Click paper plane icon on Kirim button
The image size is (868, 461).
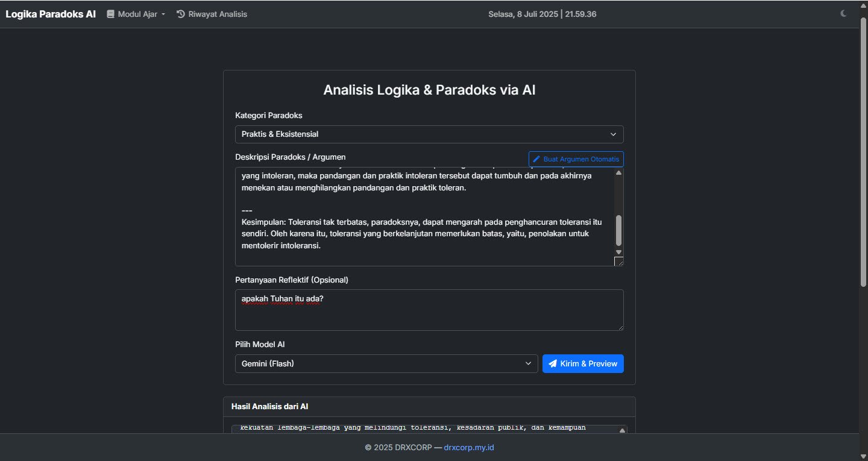[x=553, y=363]
